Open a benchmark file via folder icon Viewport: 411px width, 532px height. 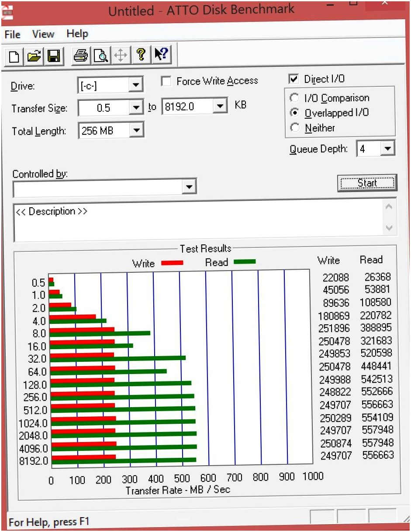34,56
